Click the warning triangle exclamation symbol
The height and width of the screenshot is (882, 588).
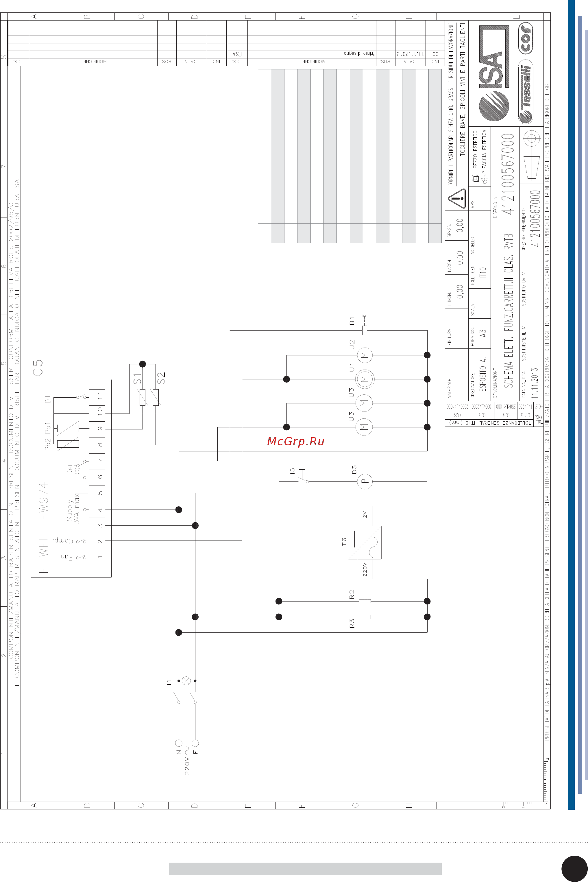tap(457, 199)
